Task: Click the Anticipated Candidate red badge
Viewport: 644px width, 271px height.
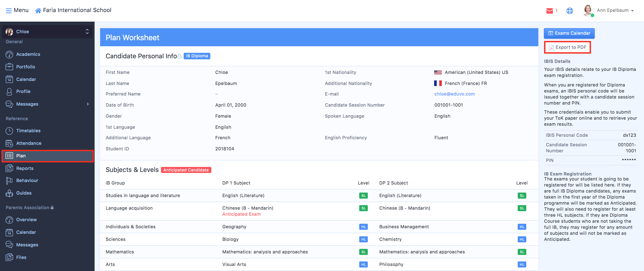Action: 186,170
